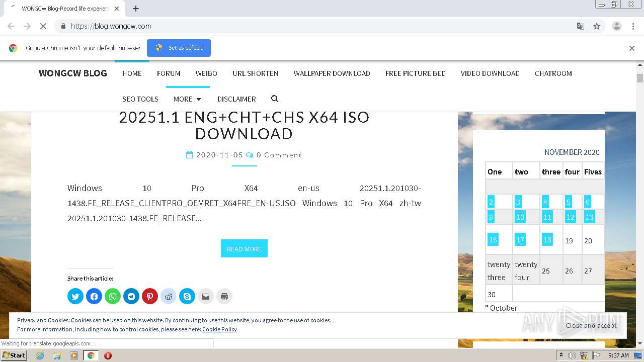
Task: Open calendar date 2 posts
Action: 491,202
